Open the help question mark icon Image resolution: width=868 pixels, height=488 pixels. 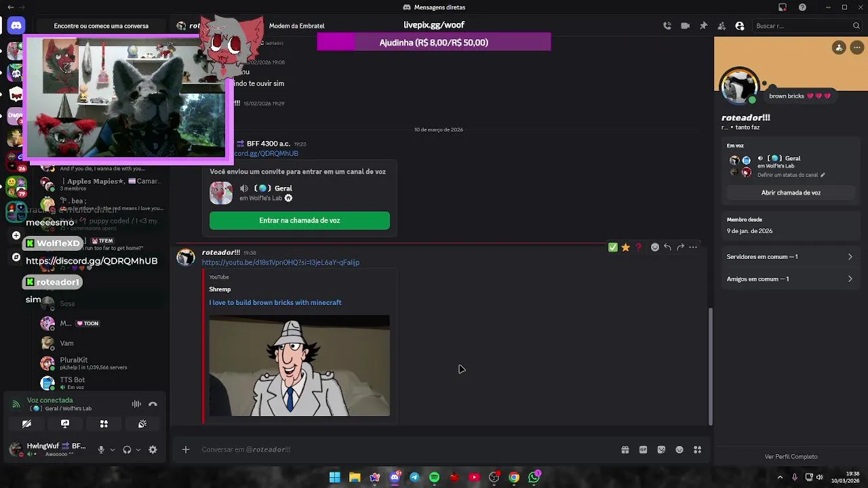(803, 7)
